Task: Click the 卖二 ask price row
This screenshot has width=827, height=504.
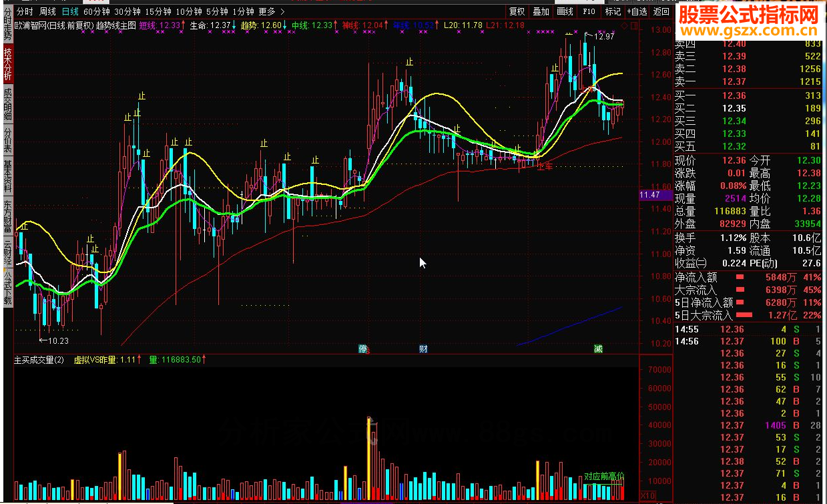Action: [x=748, y=69]
